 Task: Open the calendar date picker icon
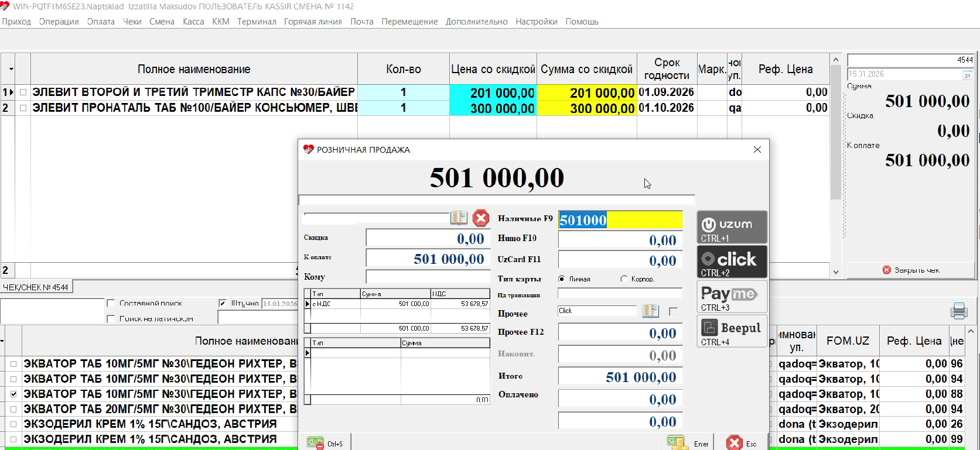click(967, 74)
